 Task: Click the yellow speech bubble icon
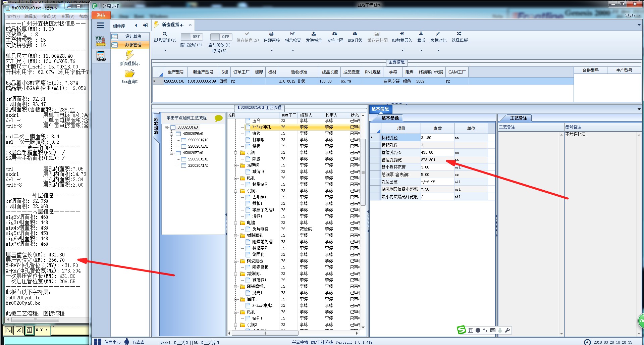tap(219, 118)
